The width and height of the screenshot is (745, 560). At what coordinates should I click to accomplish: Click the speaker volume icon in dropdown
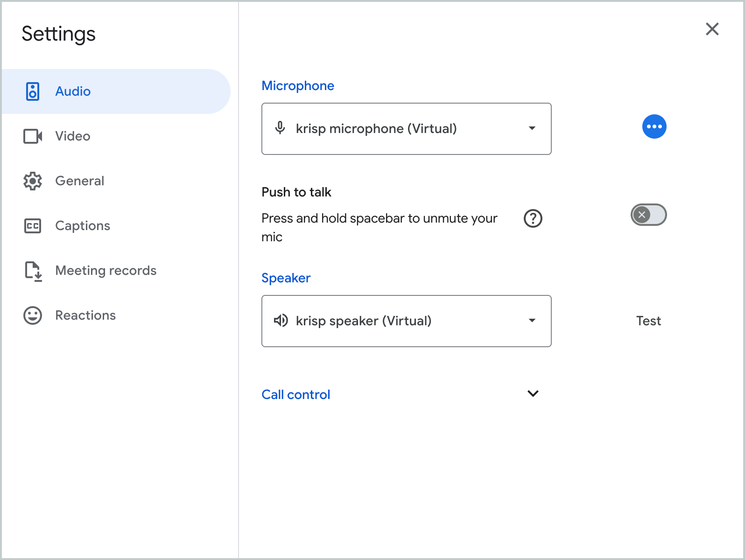pyautogui.click(x=281, y=321)
